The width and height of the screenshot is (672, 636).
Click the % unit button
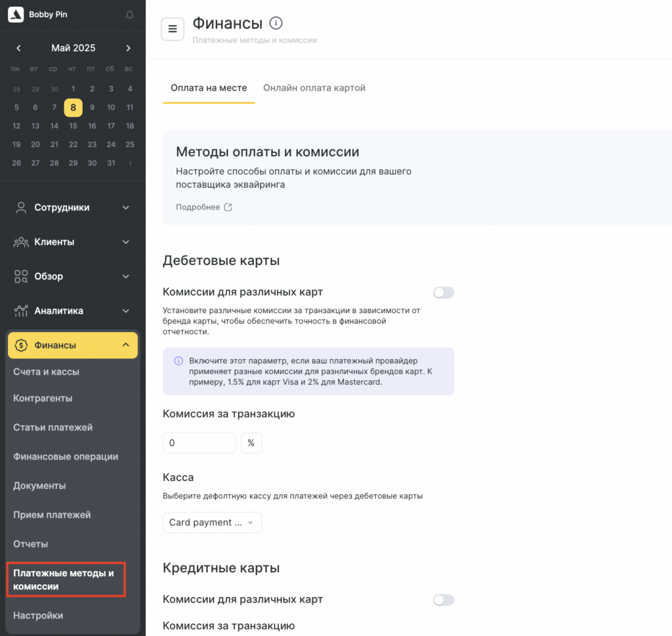[251, 443]
